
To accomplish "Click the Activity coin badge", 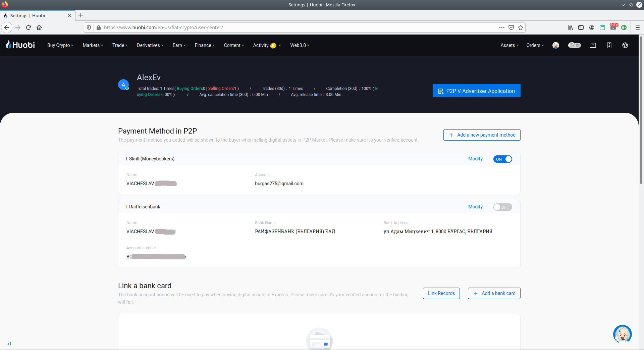I will pyautogui.click(x=273, y=46).
